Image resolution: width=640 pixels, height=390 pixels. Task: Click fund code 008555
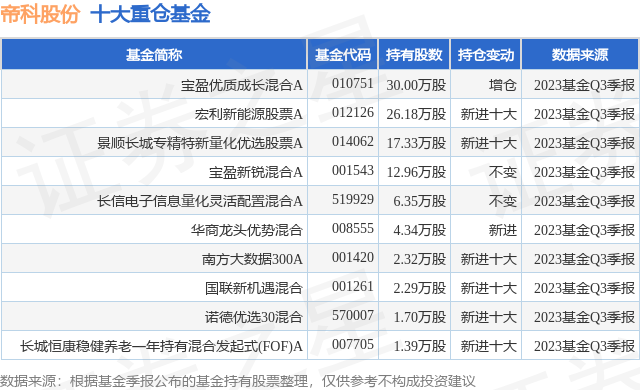[x=353, y=228]
